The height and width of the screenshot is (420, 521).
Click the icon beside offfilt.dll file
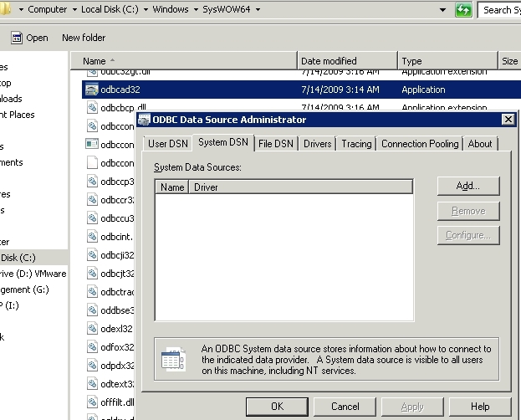tap(92, 402)
